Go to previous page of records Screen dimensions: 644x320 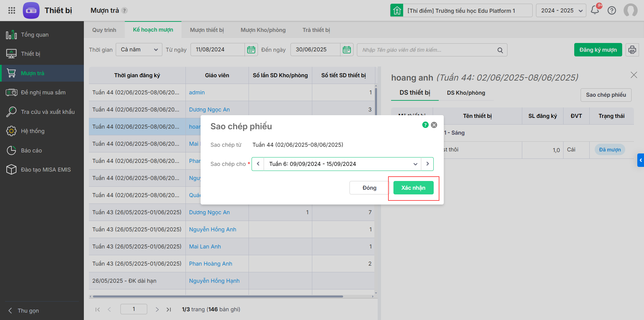pos(109,309)
